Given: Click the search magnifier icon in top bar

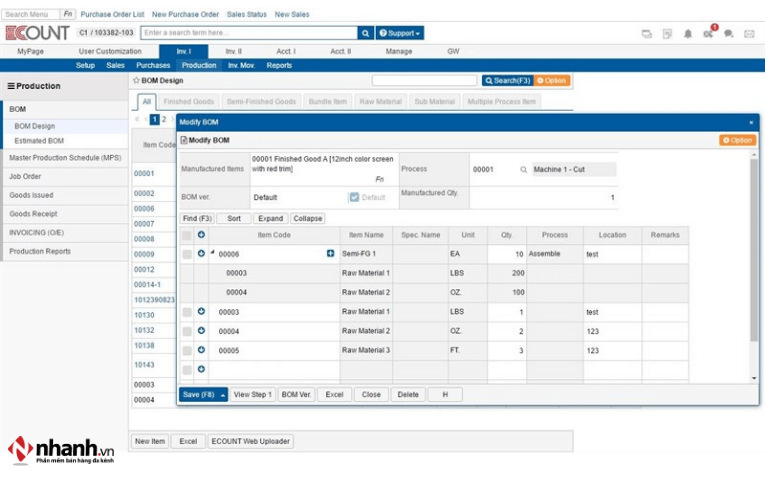Looking at the screenshot, I should (365, 33).
